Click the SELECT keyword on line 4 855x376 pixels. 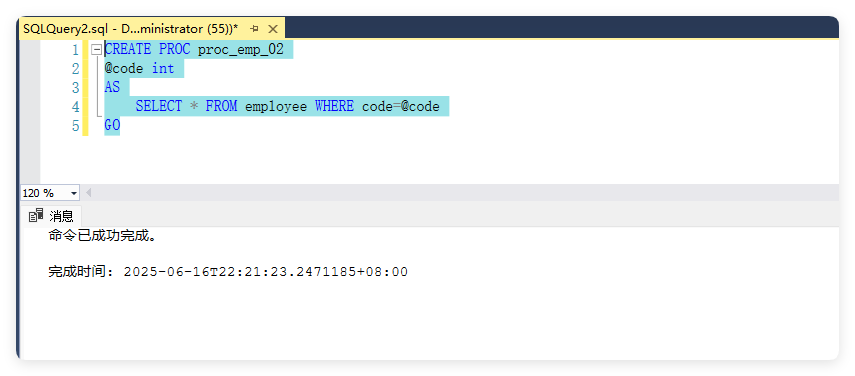coord(159,106)
